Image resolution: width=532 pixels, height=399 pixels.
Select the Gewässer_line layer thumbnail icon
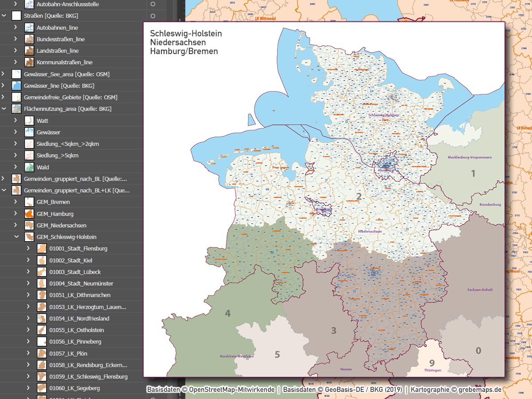[16, 85]
